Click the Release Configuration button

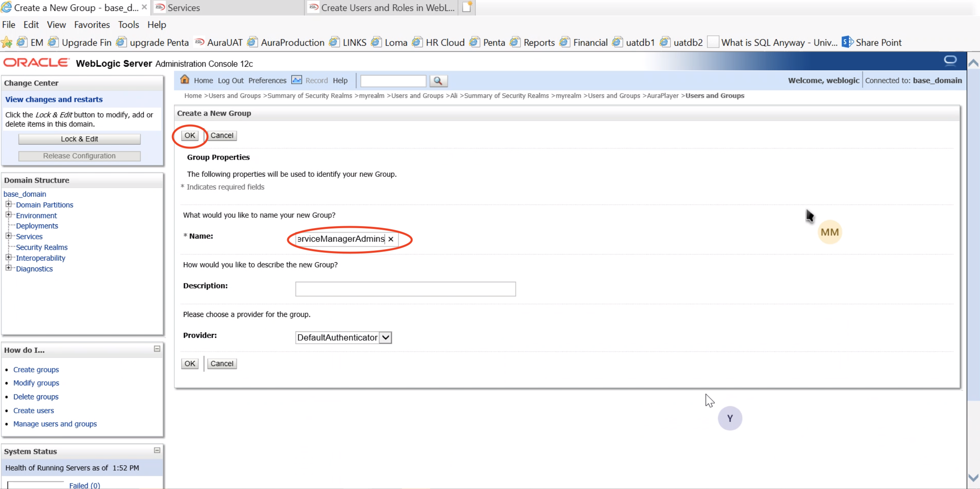click(x=79, y=156)
